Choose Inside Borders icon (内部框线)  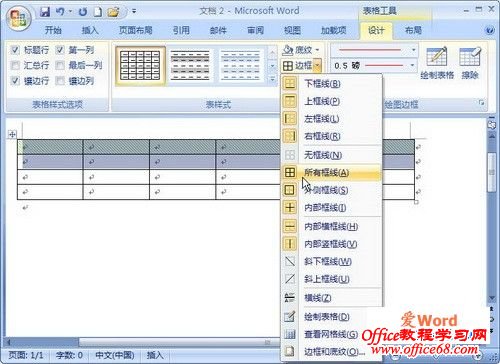tap(290, 207)
